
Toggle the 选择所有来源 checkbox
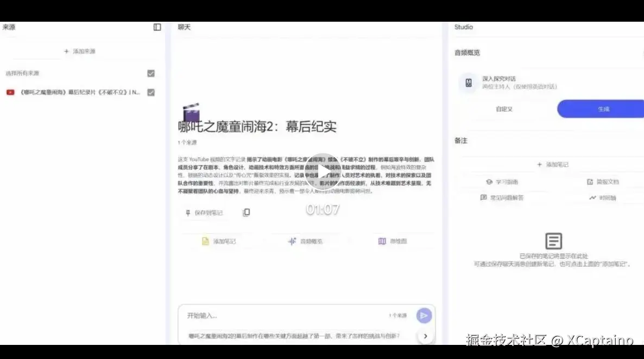tap(151, 73)
